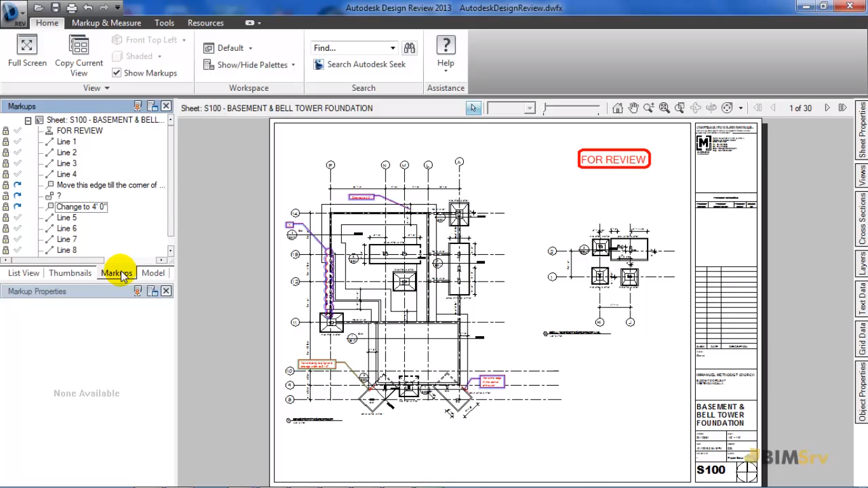Switch to the Thumbnails tab
The width and height of the screenshot is (868, 488).
click(70, 273)
